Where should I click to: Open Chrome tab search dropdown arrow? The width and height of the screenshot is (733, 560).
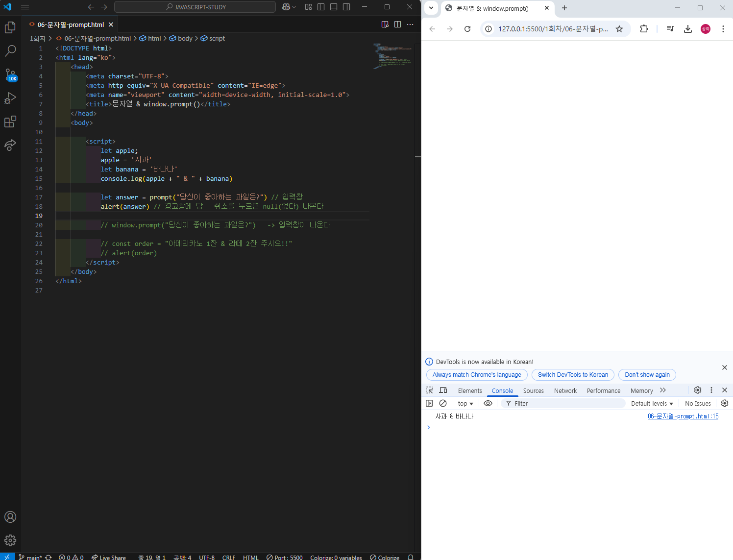pyautogui.click(x=431, y=8)
